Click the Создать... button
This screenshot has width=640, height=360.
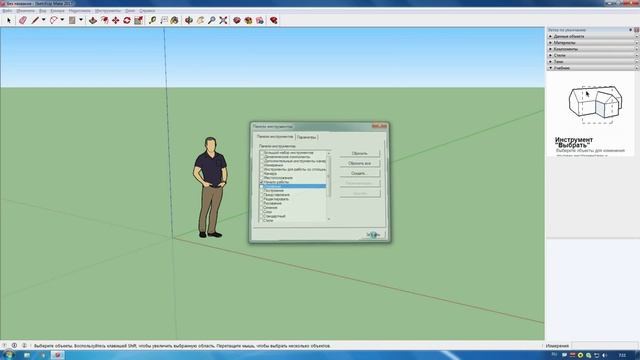coord(360,173)
